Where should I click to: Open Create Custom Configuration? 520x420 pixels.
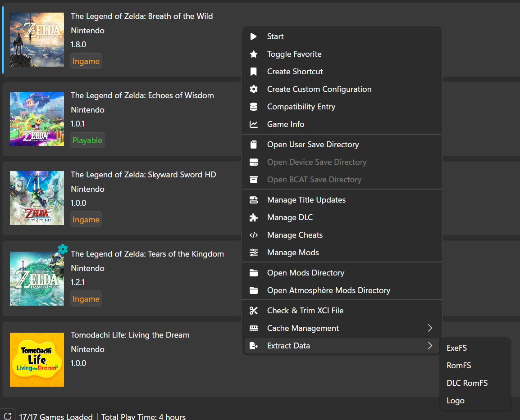click(x=342, y=89)
